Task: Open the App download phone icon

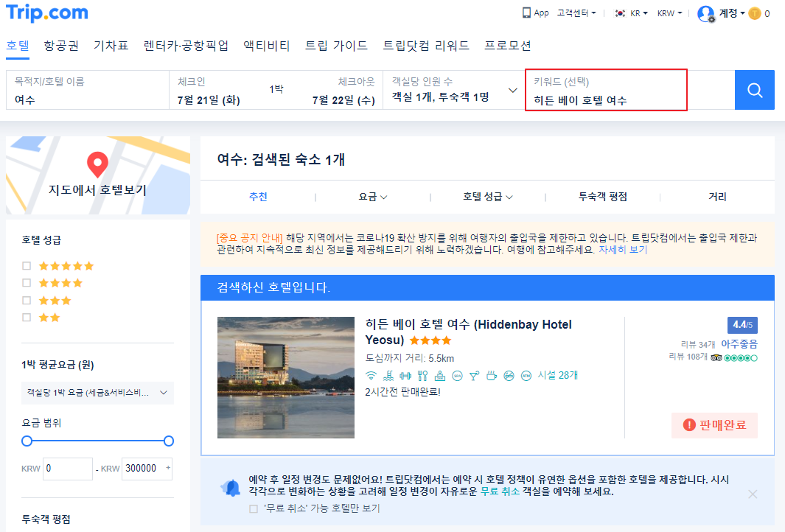Action: (526, 13)
